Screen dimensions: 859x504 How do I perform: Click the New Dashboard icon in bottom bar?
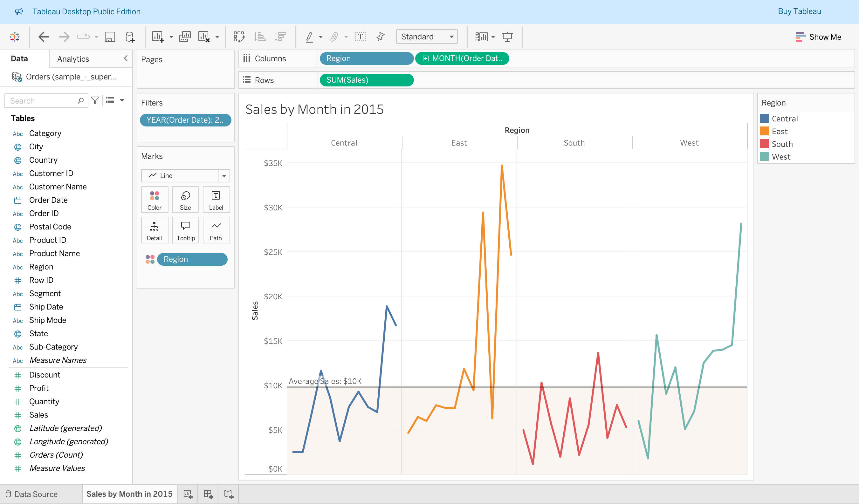point(208,494)
